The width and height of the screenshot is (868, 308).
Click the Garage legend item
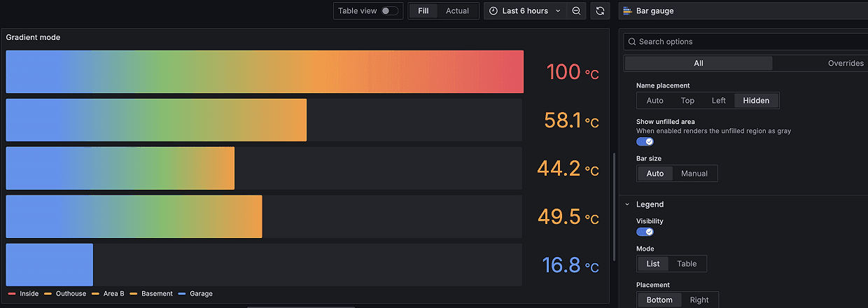click(x=195, y=294)
